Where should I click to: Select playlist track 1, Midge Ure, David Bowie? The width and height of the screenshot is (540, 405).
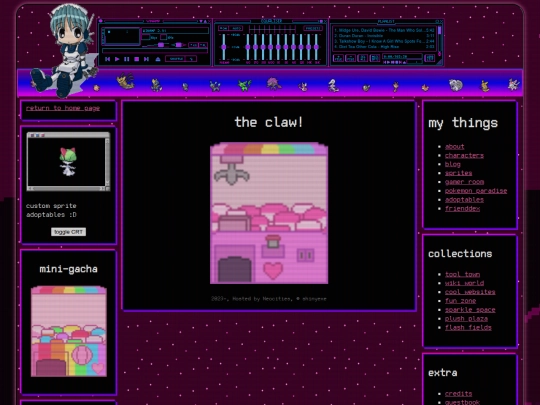tap(384, 30)
